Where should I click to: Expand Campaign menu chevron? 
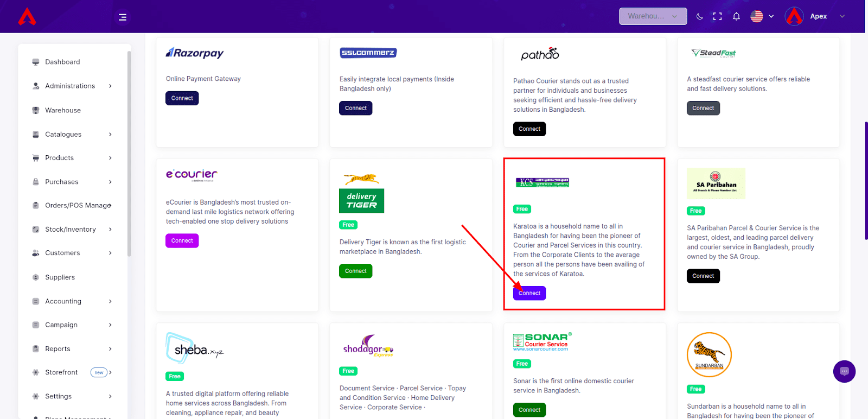coord(110,325)
